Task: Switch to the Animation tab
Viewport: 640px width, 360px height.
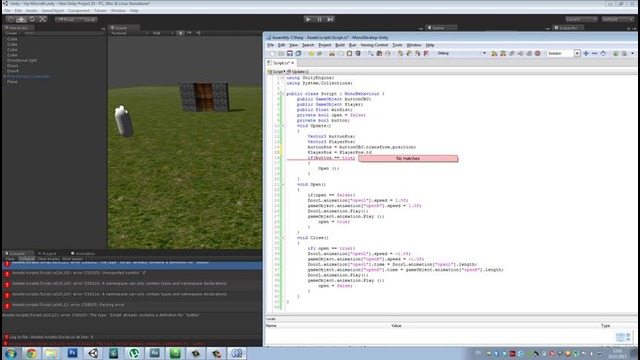Action: (83, 253)
